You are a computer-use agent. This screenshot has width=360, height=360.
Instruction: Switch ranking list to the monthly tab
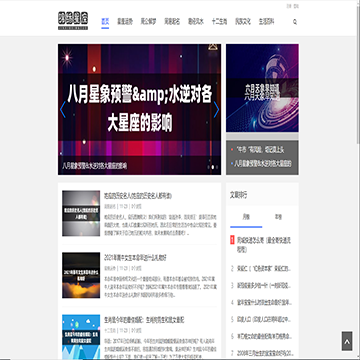tap(246, 217)
